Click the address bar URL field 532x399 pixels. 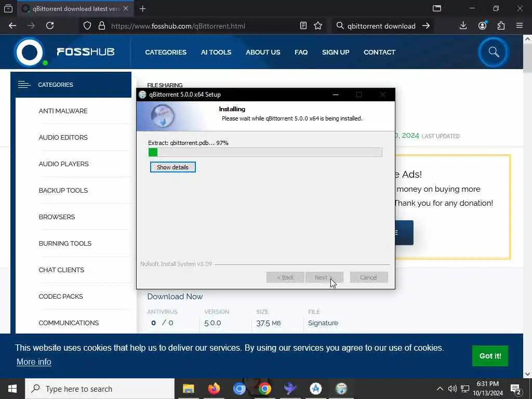click(203, 26)
